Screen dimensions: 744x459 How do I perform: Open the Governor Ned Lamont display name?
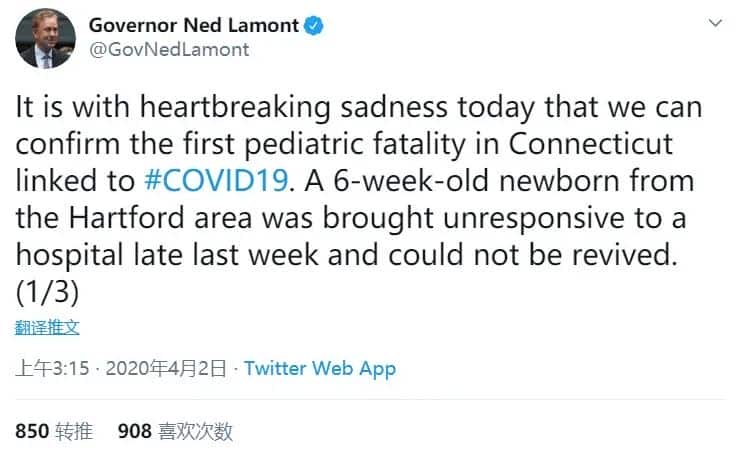(x=194, y=25)
